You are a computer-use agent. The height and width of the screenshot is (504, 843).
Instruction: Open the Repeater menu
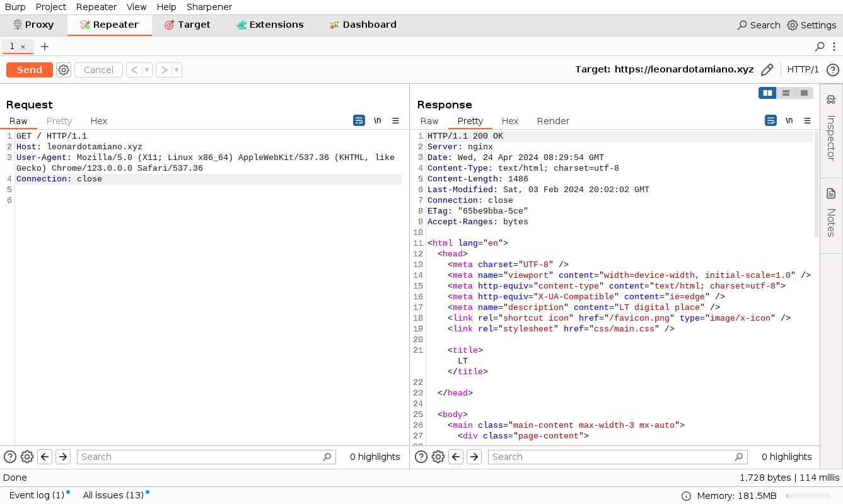[x=96, y=7]
